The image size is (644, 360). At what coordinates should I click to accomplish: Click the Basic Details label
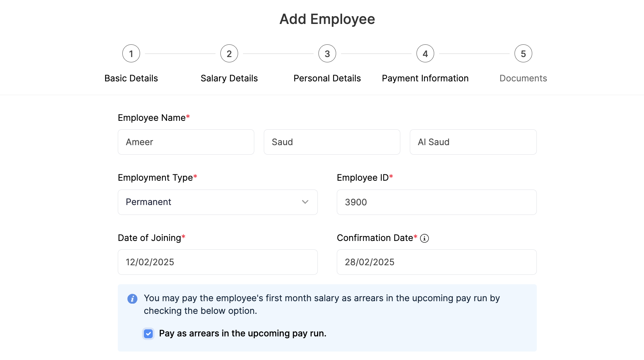pos(131,78)
